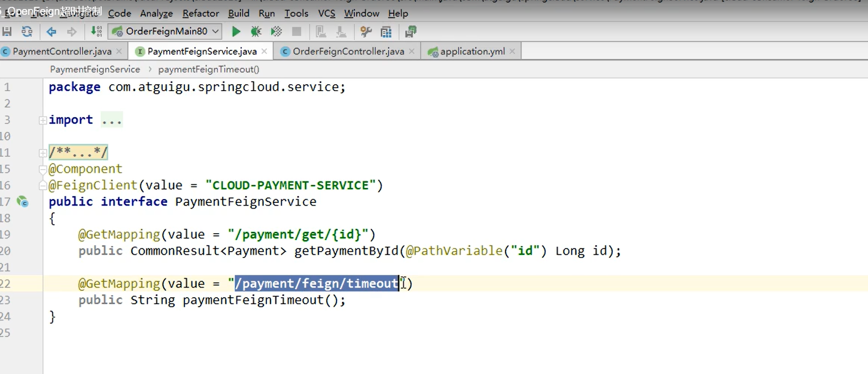Open the Run menu

point(267,13)
